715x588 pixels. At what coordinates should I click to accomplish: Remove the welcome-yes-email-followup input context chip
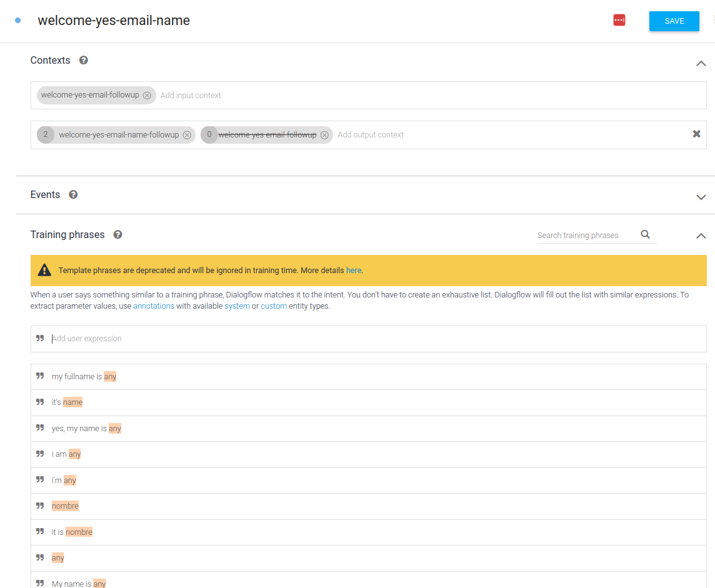pyautogui.click(x=147, y=96)
